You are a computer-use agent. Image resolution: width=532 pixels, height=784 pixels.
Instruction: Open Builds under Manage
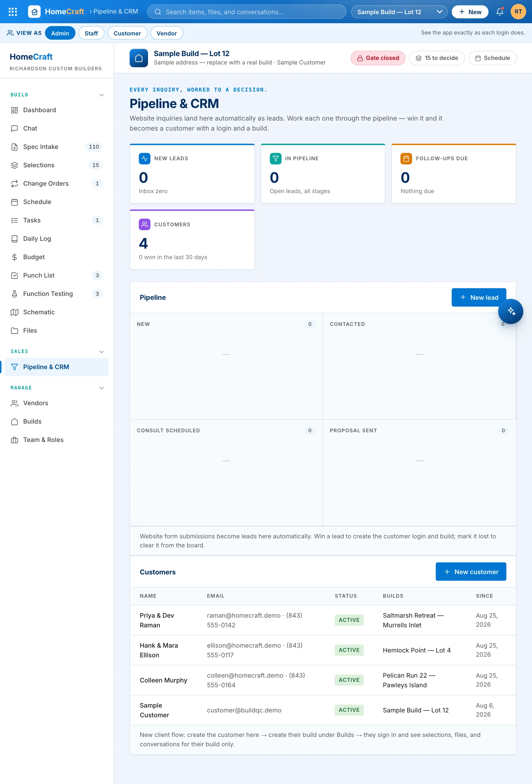pos(57,422)
